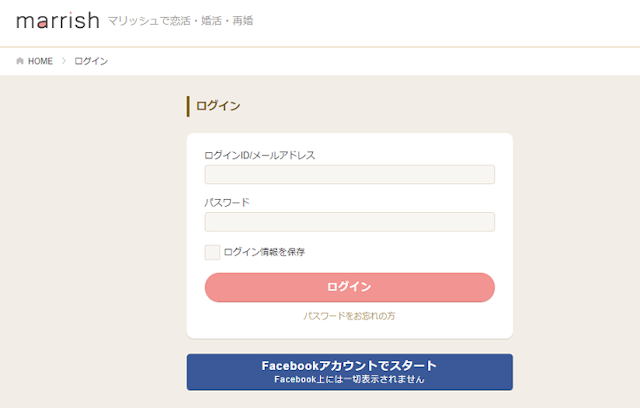
Task: Click the brown accent bar beside heading
Action: click(188, 106)
